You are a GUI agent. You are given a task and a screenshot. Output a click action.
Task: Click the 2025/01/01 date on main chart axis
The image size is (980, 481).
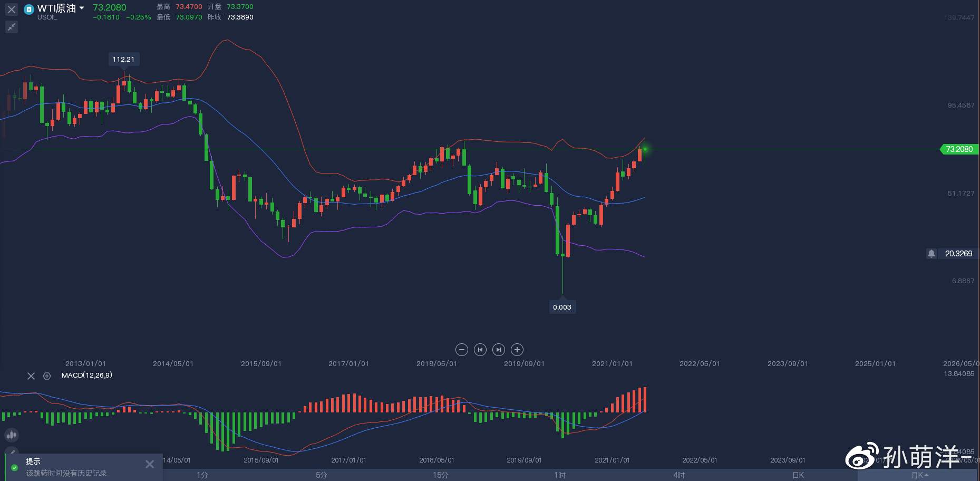(875, 363)
